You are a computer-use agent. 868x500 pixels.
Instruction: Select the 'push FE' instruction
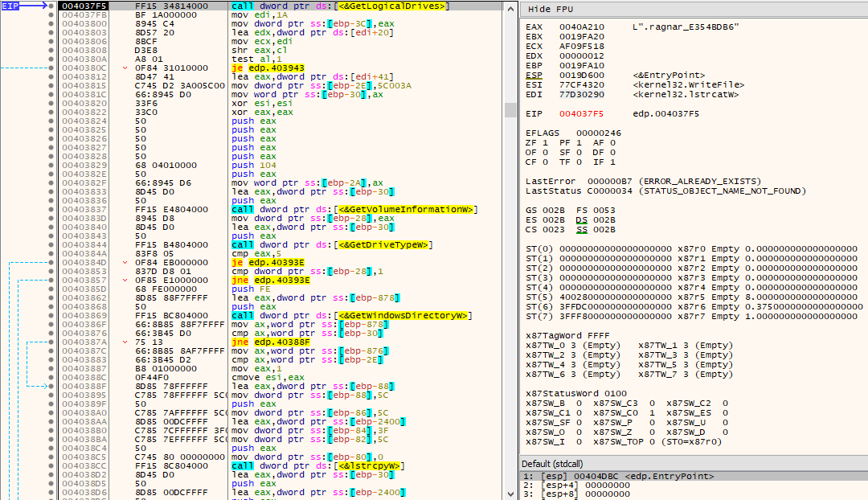tap(251, 289)
